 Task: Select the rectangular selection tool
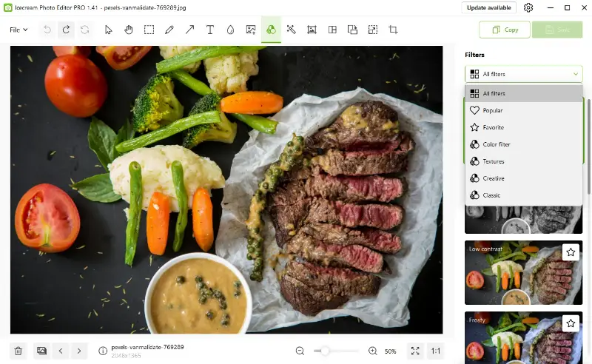[149, 30]
